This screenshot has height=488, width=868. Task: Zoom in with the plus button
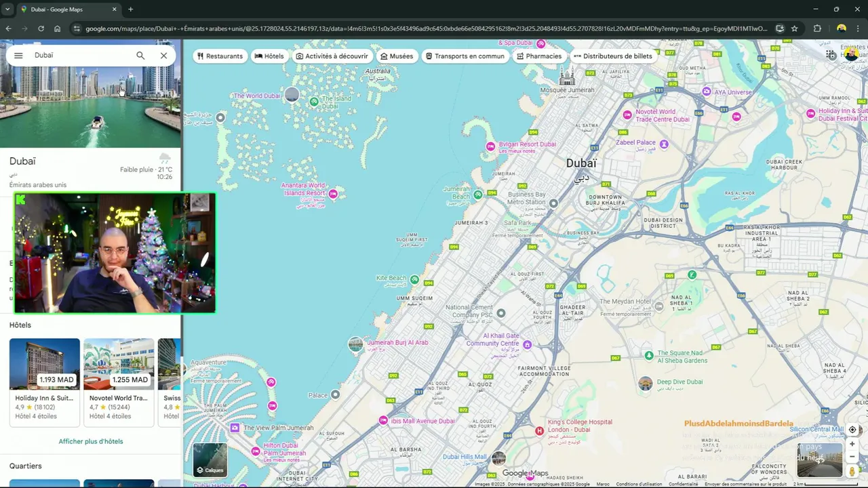point(852,444)
